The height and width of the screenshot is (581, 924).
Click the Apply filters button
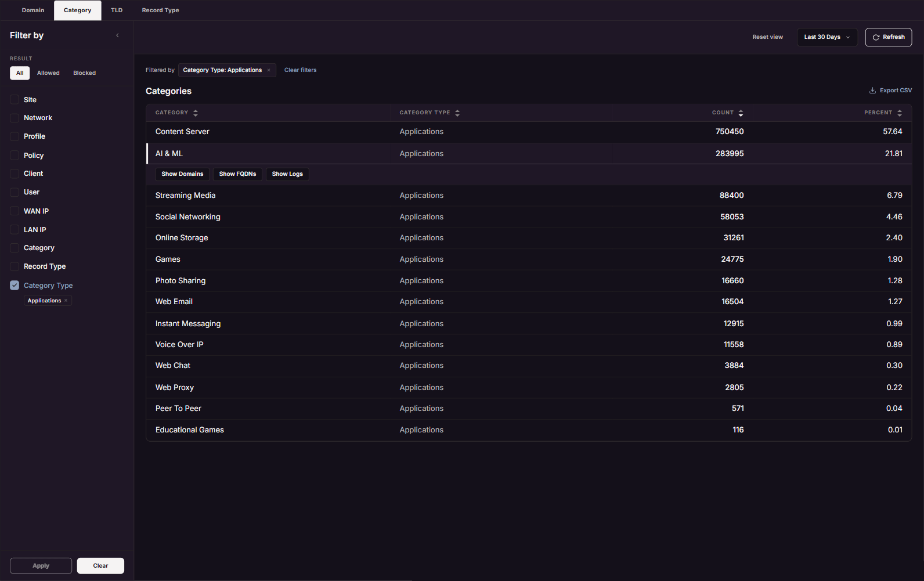pyautogui.click(x=41, y=566)
